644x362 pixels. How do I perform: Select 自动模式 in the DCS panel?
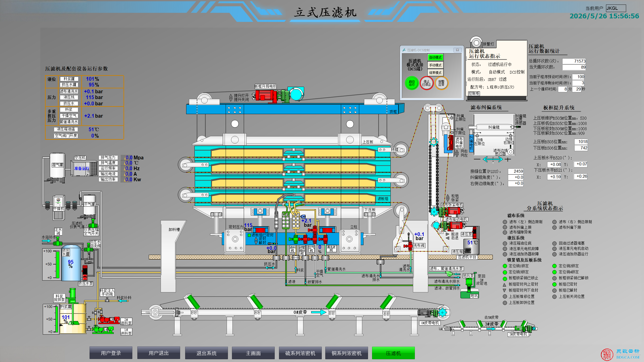click(x=435, y=57)
